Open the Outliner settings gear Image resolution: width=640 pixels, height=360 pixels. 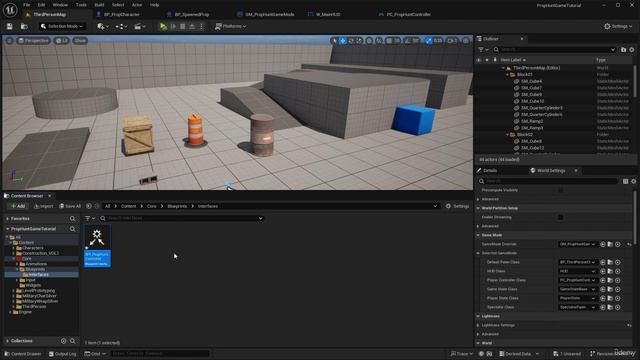point(632,49)
